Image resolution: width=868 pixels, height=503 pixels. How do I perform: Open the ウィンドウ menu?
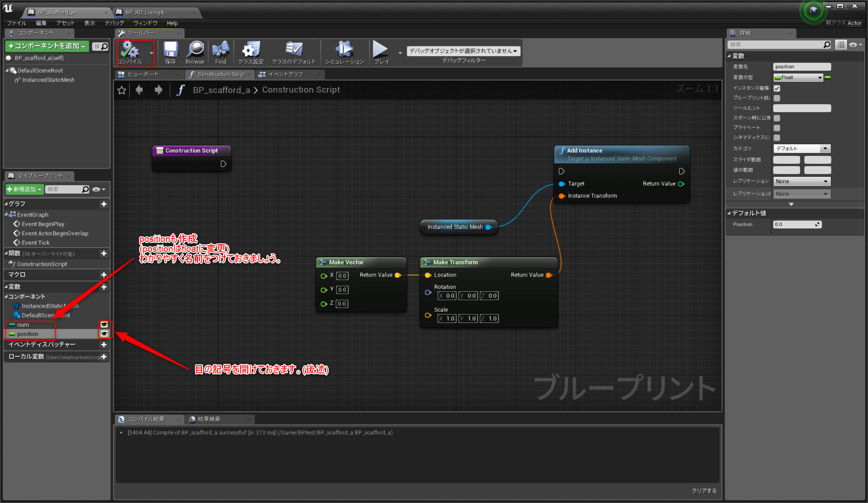[145, 23]
